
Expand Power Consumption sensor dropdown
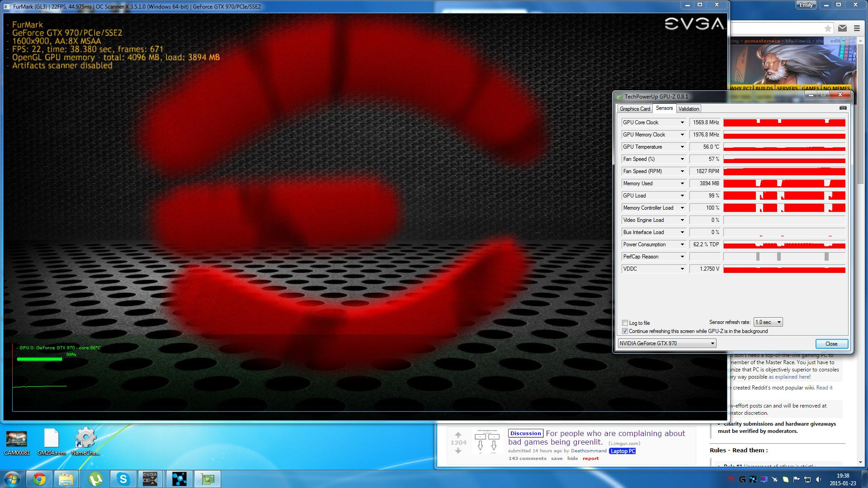point(682,244)
